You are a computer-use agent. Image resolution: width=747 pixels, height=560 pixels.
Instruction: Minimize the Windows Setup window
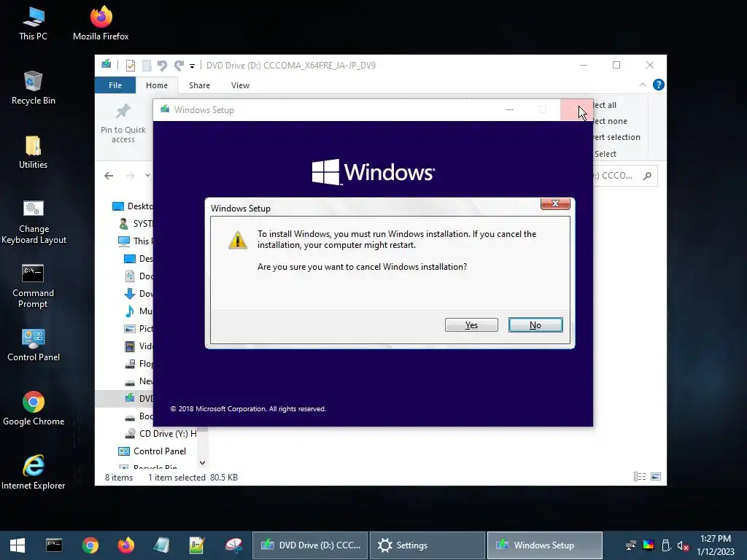pyautogui.click(x=509, y=110)
